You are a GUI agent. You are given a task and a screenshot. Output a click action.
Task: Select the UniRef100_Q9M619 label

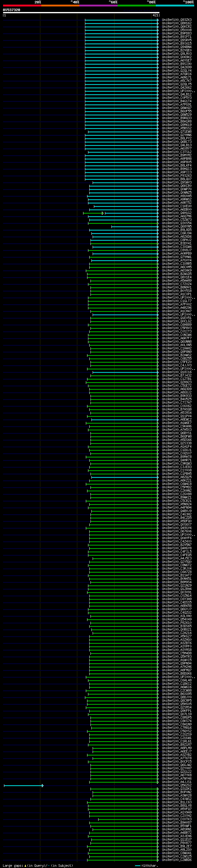177,125
